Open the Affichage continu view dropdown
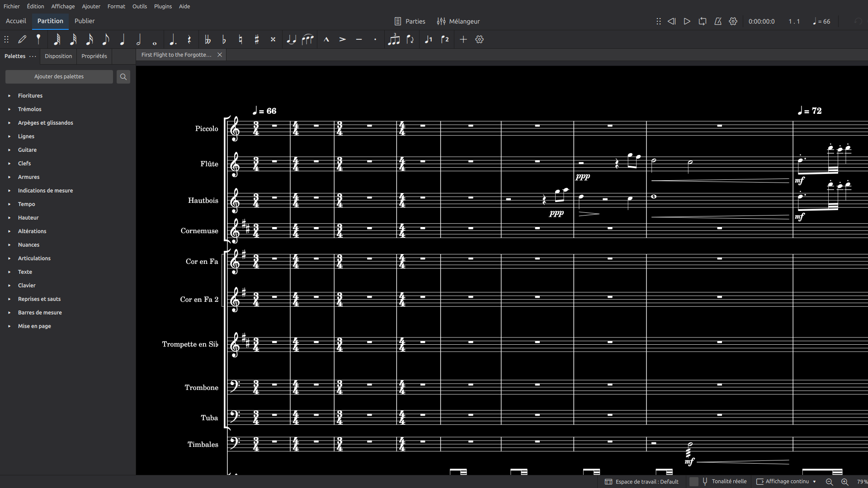 [x=786, y=482]
